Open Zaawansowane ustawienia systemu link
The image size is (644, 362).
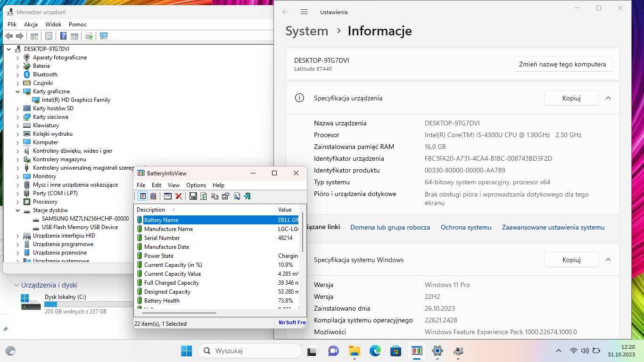pos(553,227)
